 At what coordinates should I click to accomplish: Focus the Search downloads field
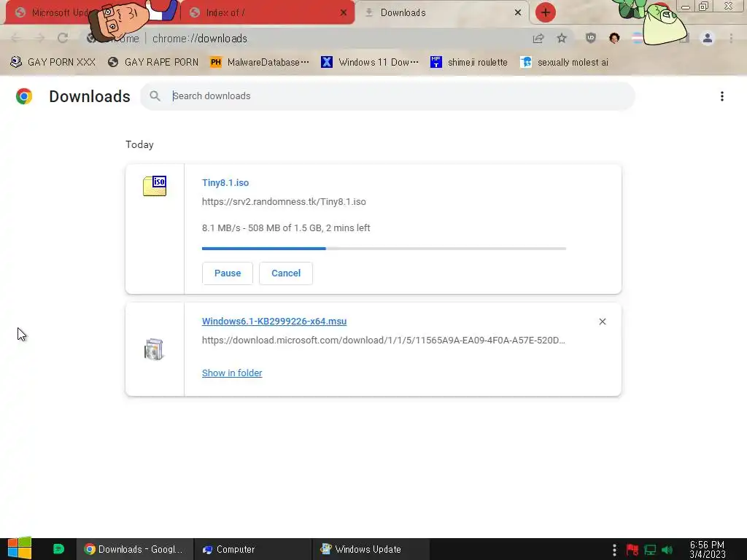[387, 96]
